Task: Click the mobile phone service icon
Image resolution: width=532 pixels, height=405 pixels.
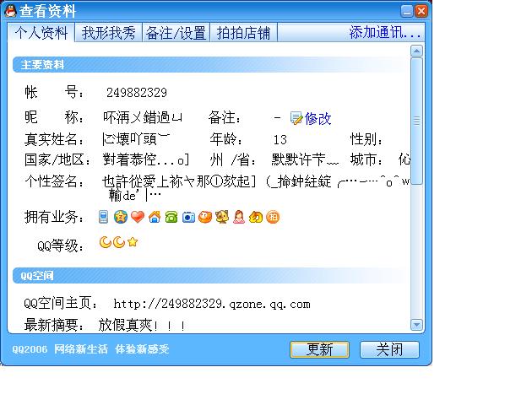Action: coord(103,217)
